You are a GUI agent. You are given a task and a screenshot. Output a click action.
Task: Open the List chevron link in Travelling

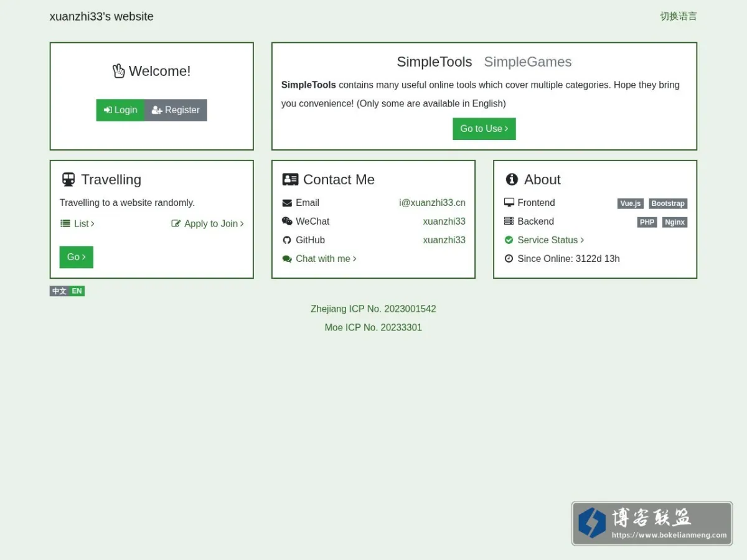(78, 224)
